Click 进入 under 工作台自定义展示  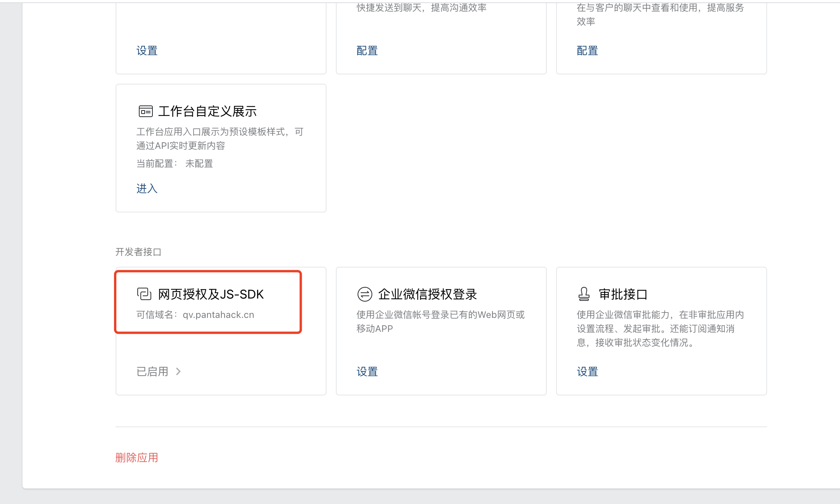pyautogui.click(x=147, y=188)
